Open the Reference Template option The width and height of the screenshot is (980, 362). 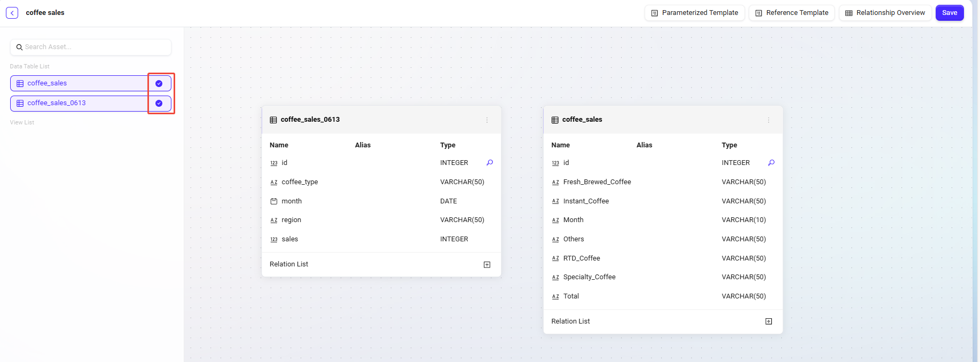(791, 13)
